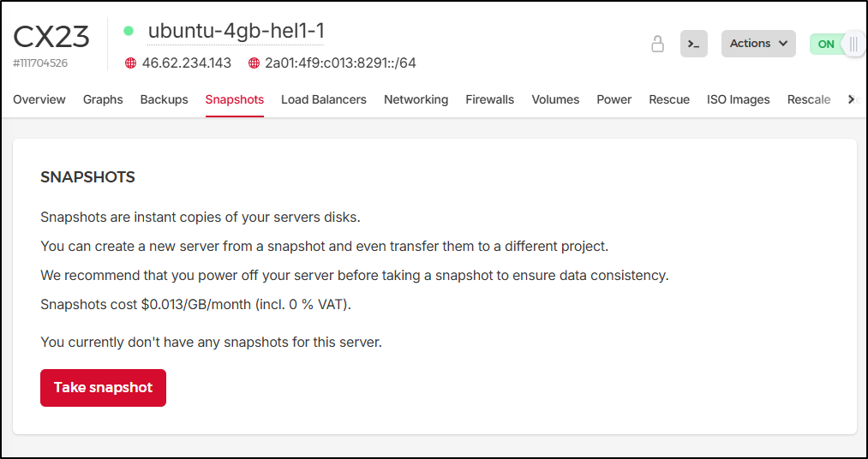Select the Rescue tab
The image size is (868, 459).
point(668,99)
